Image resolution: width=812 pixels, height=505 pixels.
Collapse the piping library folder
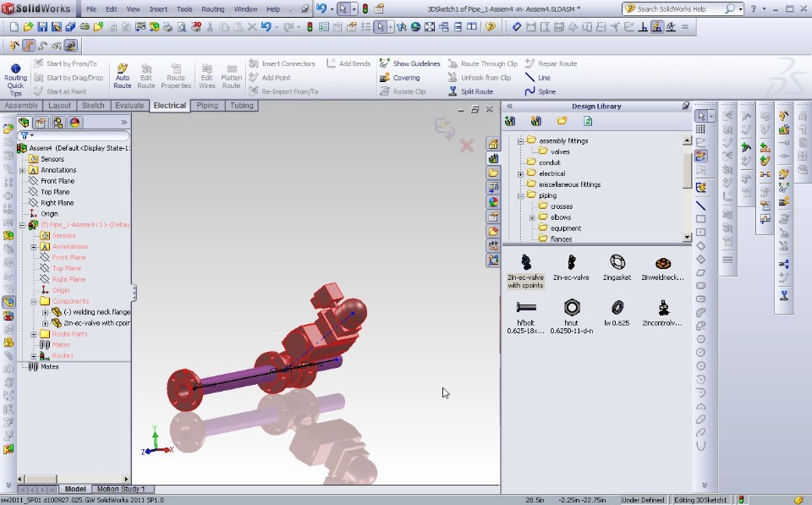[x=520, y=196]
